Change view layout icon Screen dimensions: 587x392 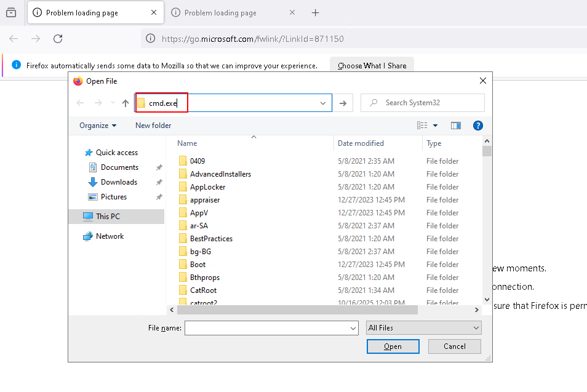click(x=422, y=126)
